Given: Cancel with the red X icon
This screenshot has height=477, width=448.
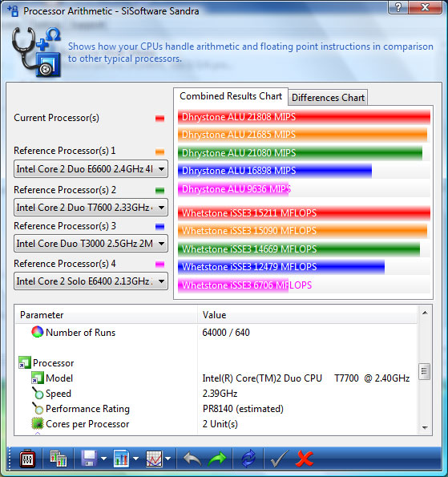Looking at the screenshot, I should click(x=305, y=459).
